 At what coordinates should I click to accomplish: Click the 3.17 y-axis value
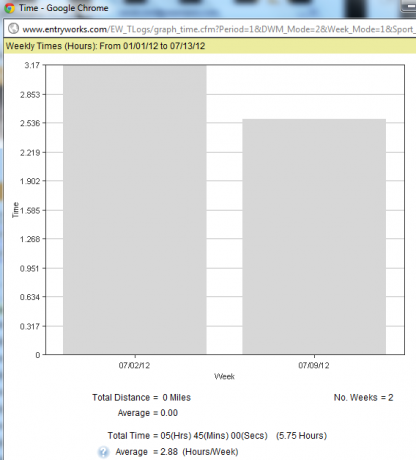tap(32, 65)
